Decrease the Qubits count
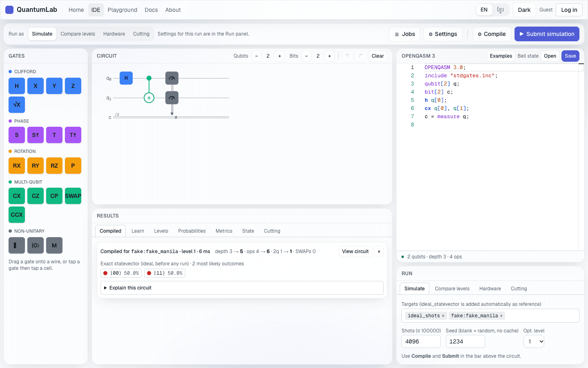The width and height of the screenshot is (588, 368). click(x=256, y=56)
